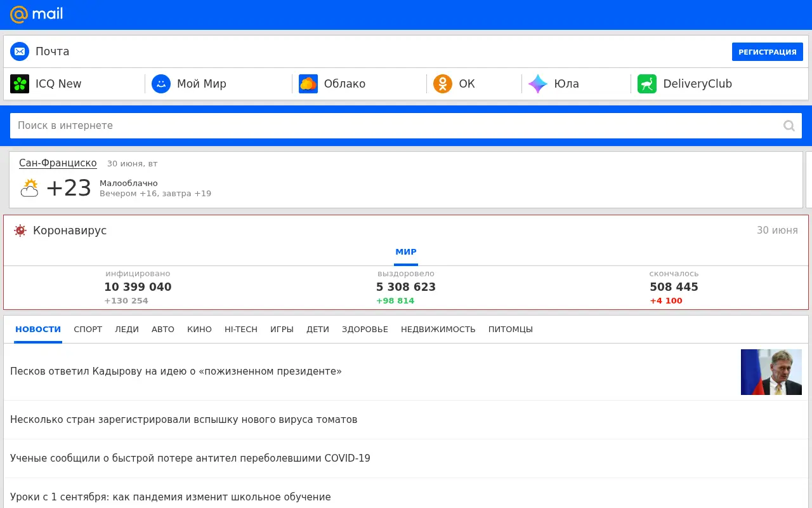Image resolution: width=812 pixels, height=508 pixels.
Task: Click the red coronavirus icon
Action: (x=20, y=231)
